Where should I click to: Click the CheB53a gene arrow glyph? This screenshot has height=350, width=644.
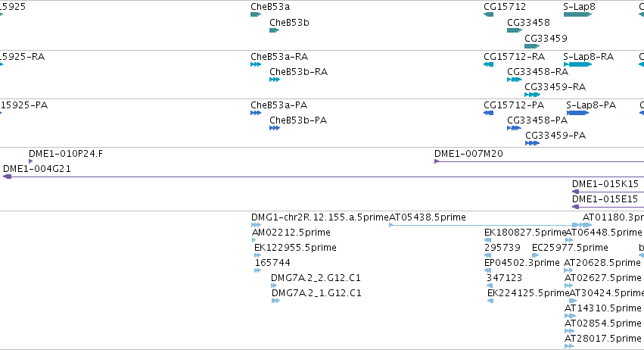[x=256, y=14]
